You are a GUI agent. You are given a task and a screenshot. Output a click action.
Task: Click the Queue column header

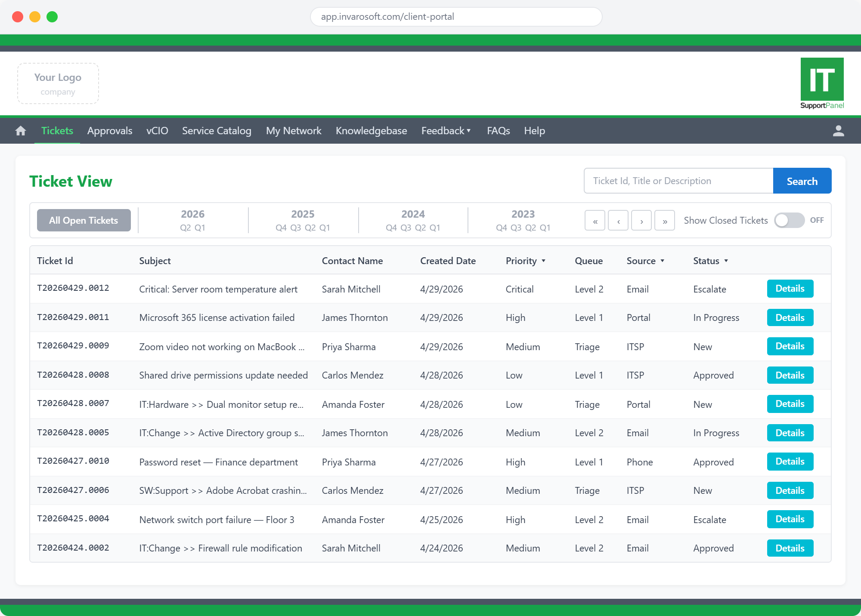[x=589, y=261]
